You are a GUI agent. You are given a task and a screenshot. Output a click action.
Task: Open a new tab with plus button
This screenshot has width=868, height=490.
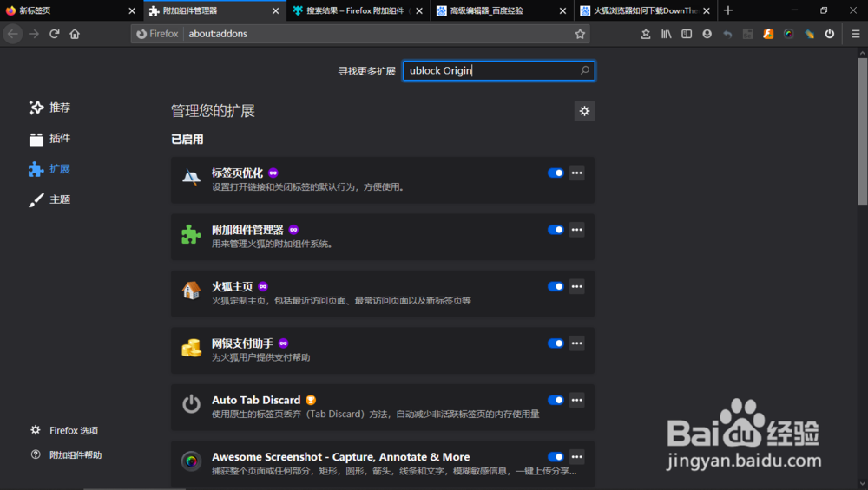point(728,10)
